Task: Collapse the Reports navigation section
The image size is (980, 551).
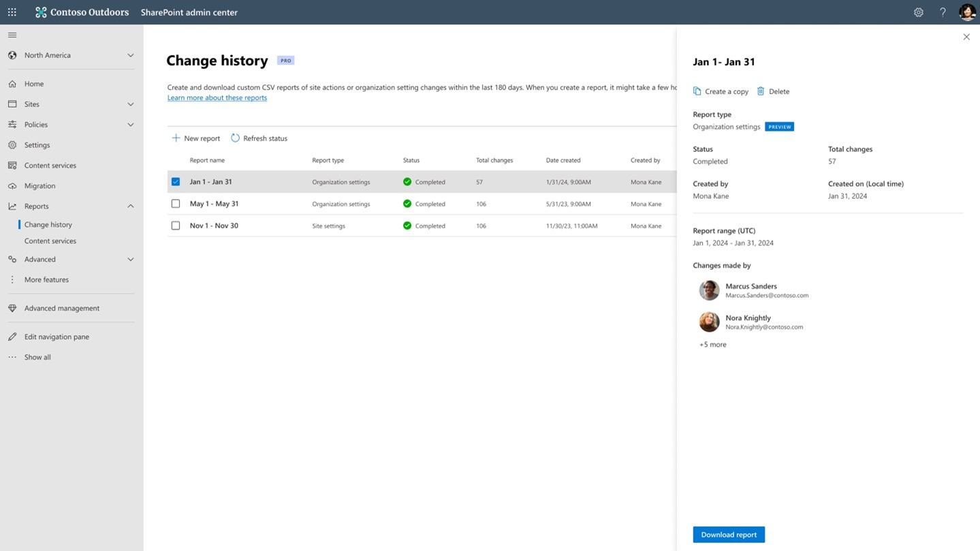Action: click(130, 206)
